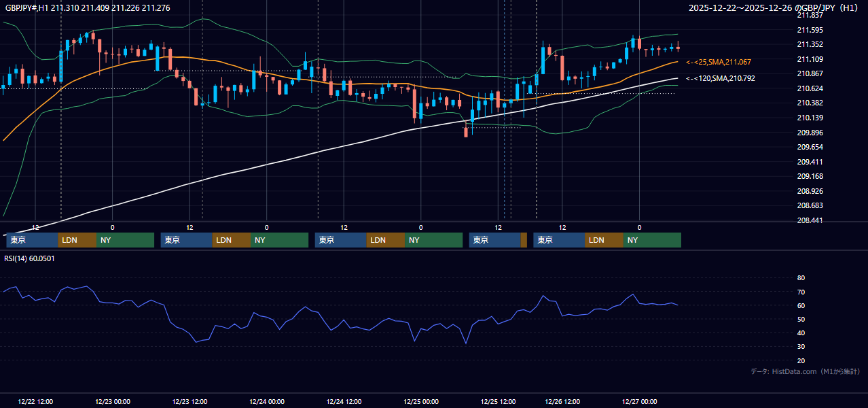Select the 25 SMA 211.067 label
This screenshot has height=408, width=868.
719,62
